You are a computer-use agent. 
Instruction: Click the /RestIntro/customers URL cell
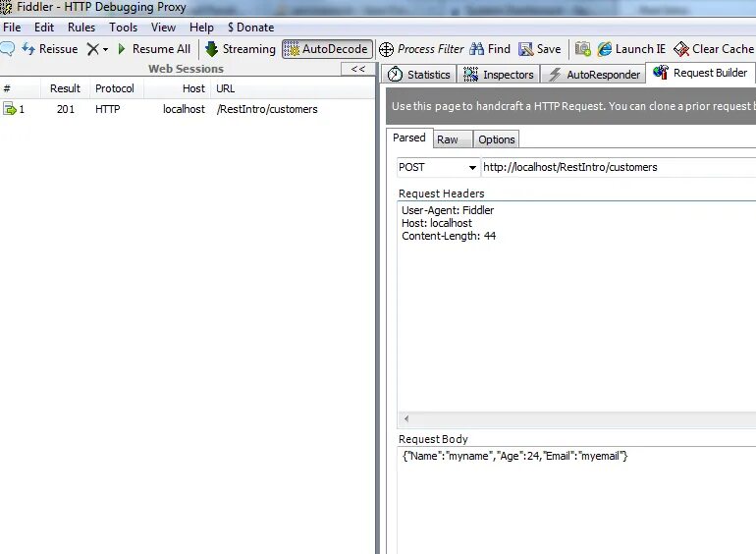(267, 109)
